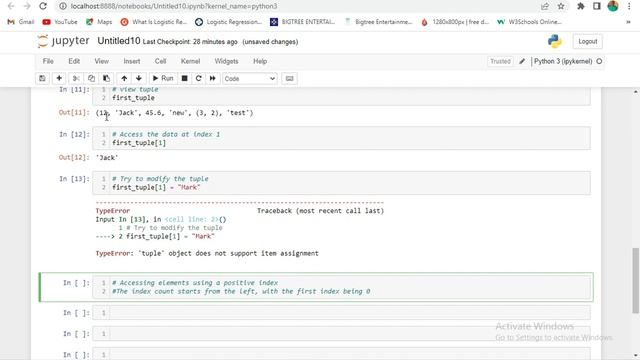640x360 pixels.
Task: Open Bigtree Entertainme... bookmark
Action: (378, 22)
